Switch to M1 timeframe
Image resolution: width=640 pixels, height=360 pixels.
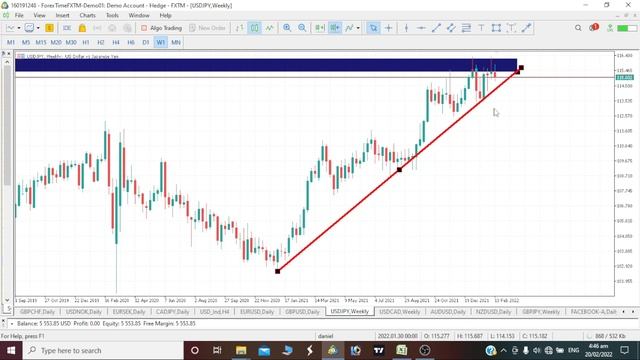click(x=11, y=42)
